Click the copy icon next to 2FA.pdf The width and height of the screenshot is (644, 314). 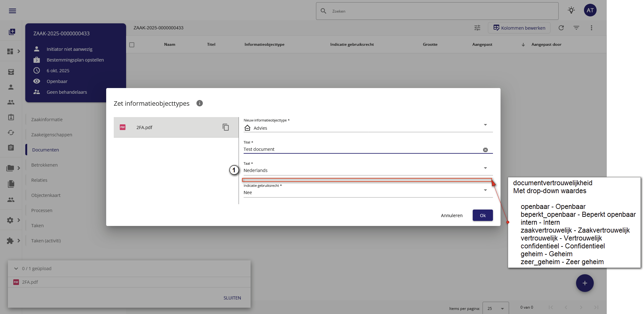coord(226,127)
